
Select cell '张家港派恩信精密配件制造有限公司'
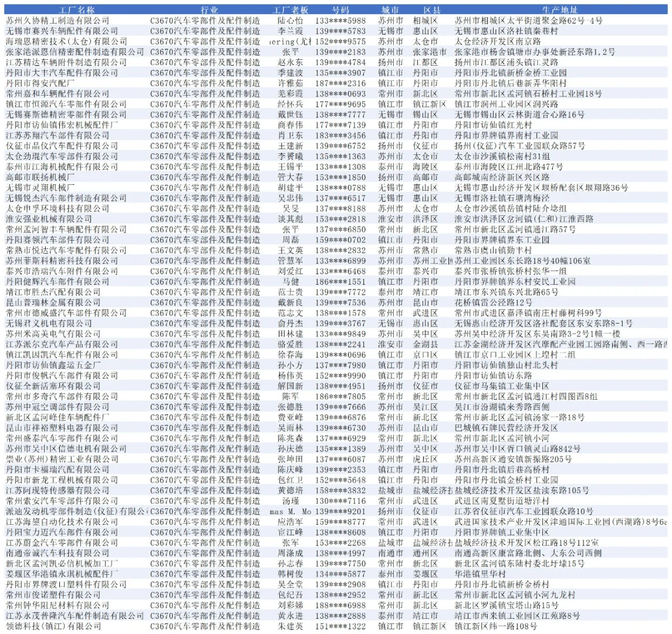point(75,52)
